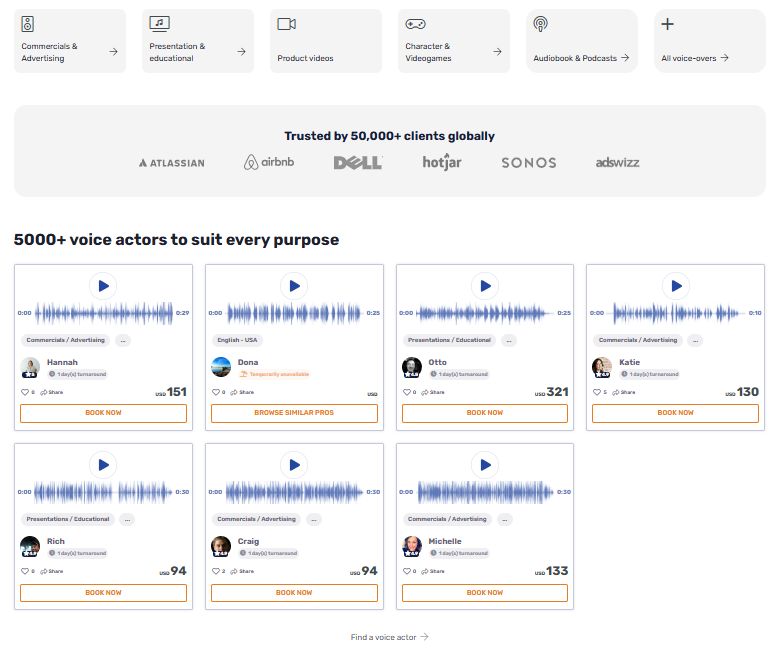Share Hannah's profile

[52, 392]
